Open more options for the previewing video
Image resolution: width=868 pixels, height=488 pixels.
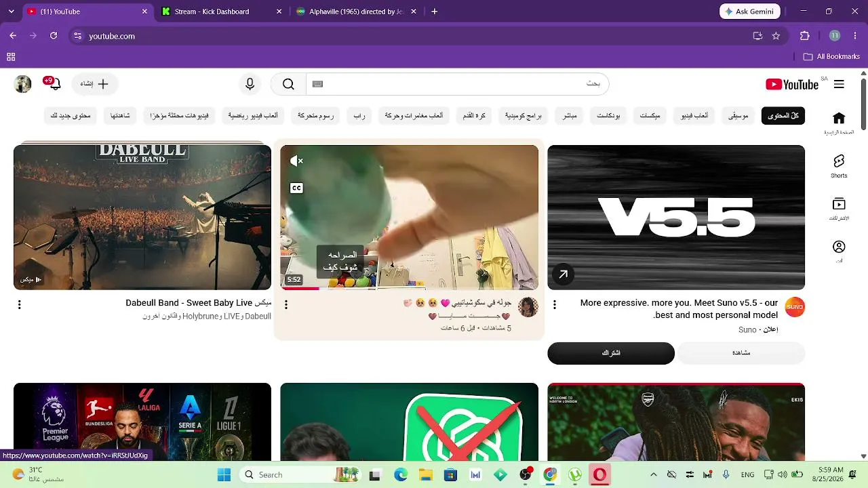point(286,305)
